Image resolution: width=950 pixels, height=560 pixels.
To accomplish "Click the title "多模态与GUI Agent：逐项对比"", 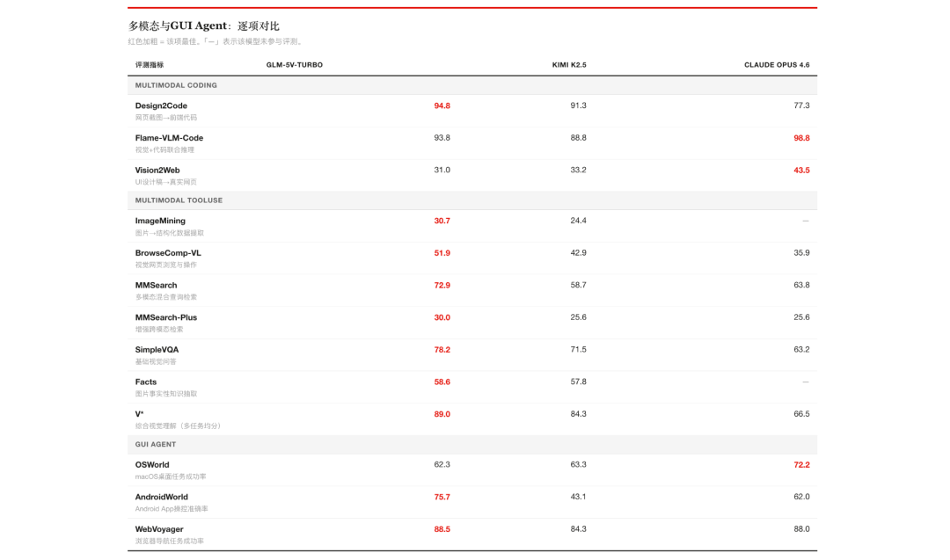I will [203, 26].
